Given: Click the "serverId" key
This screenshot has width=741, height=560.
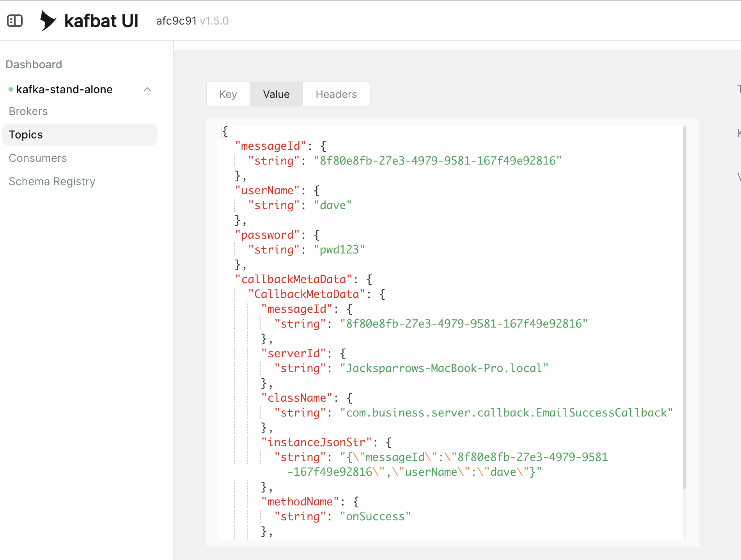Looking at the screenshot, I should pyautogui.click(x=294, y=353).
